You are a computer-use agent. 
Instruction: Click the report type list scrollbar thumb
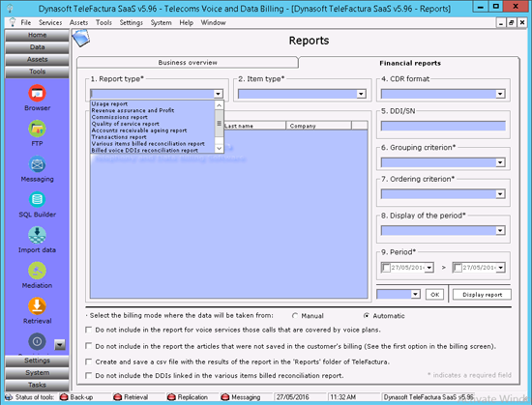click(220, 123)
